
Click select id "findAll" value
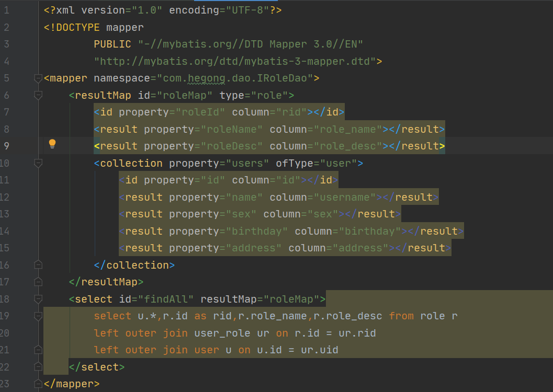[166, 299]
